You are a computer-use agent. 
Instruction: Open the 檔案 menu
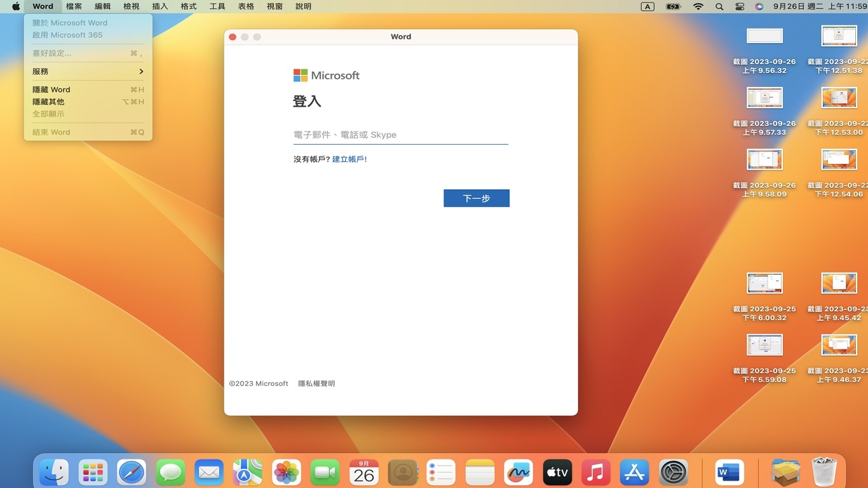(x=74, y=6)
